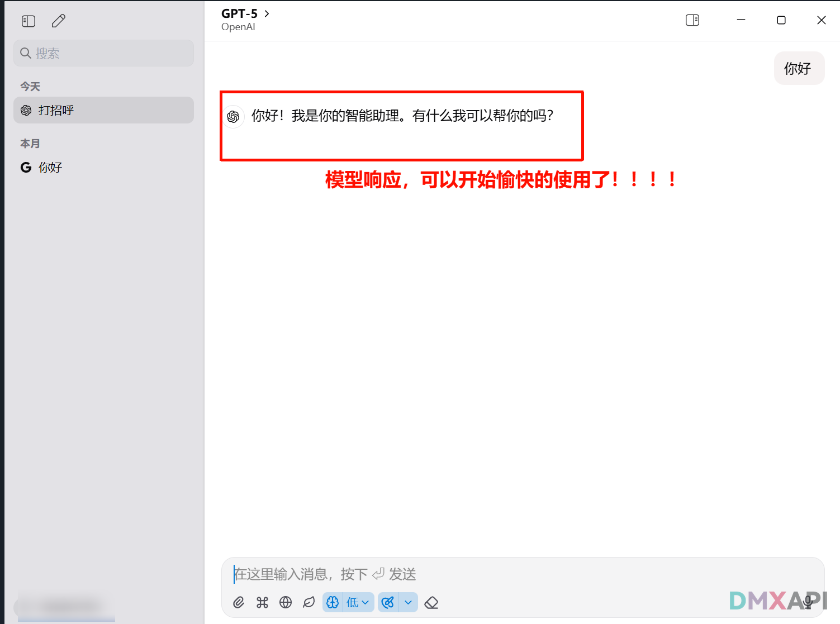This screenshot has width=840, height=624.
Task: Click the paperclip attach file icon
Action: point(239,602)
